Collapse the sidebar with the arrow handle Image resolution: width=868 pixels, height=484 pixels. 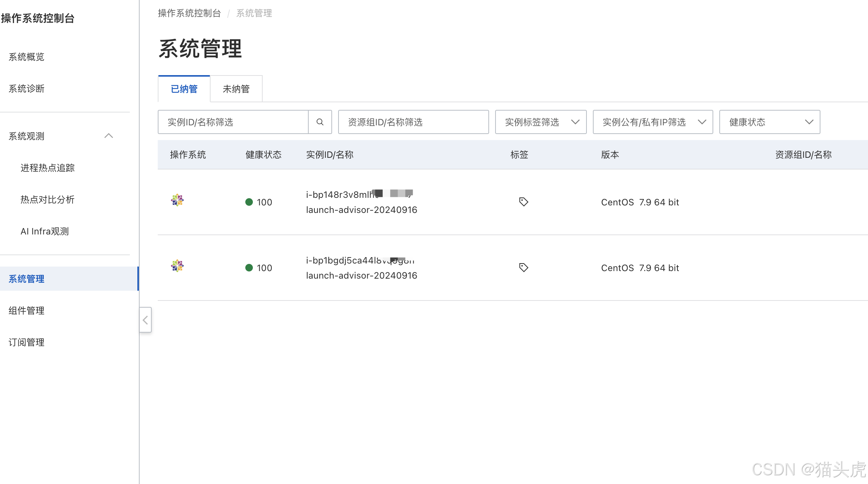coord(145,320)
